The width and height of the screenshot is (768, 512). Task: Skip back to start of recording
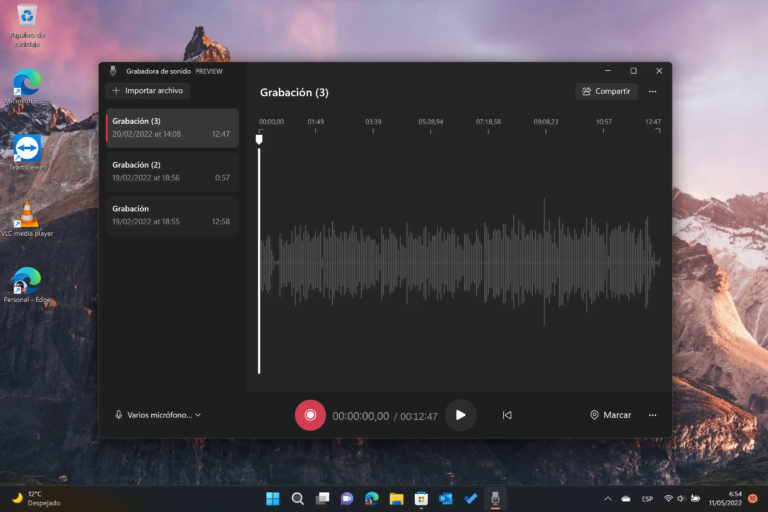point(507,415)
